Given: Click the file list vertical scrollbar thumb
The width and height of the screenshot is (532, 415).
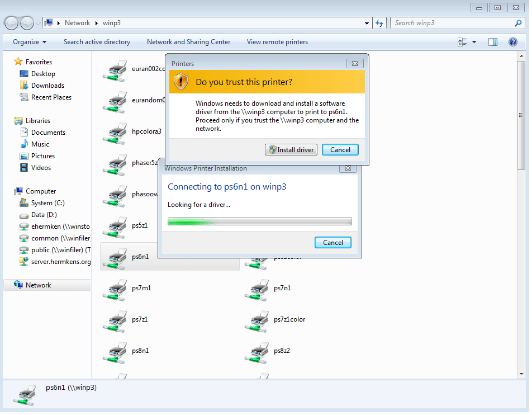Looking at the screenshot, I should [521, 115].
